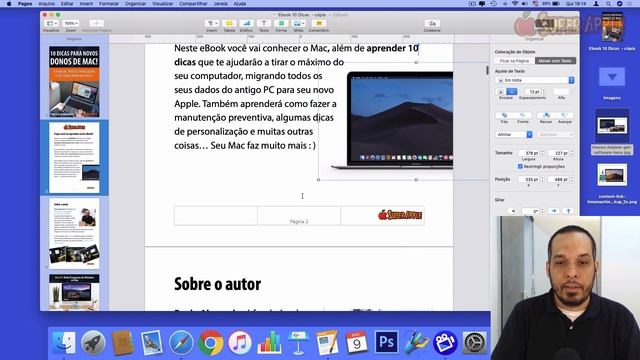Image resolution: width=640 pixels, height=360 pixels.
Task: Click the Altura size field
Action: 558,153
